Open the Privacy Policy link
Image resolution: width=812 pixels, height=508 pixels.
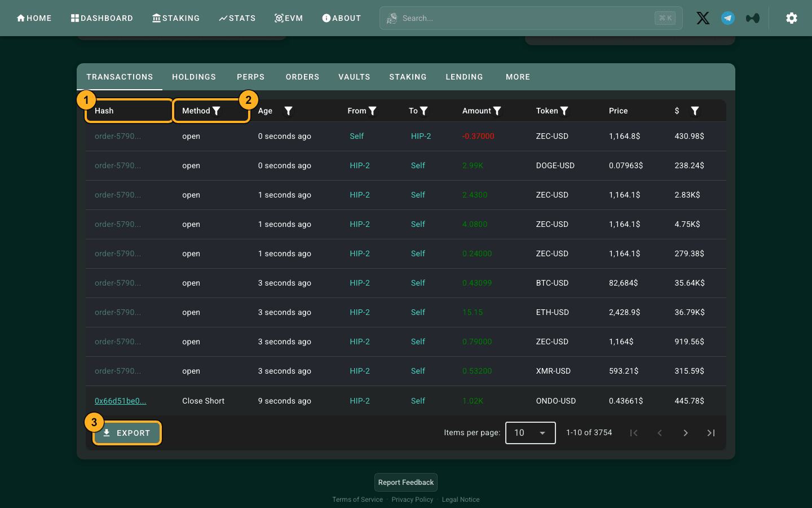pyautogui.click(x=413, y=500)
